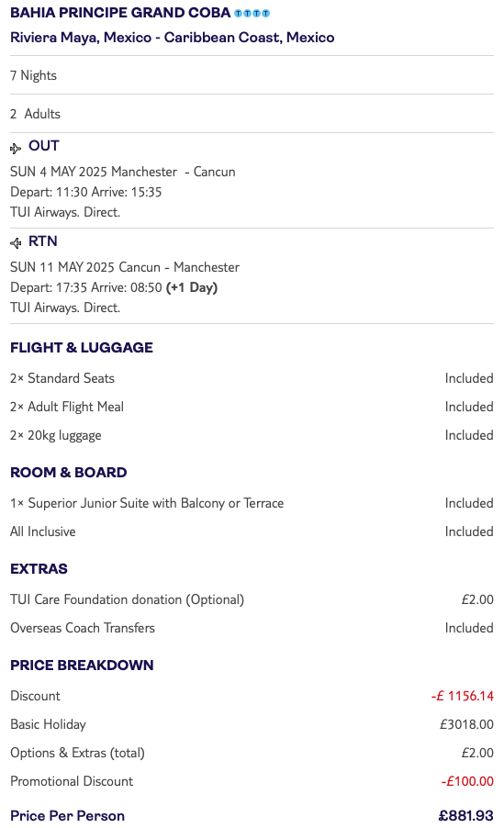Click the Price Per Person total £881.93

[466, 816]
